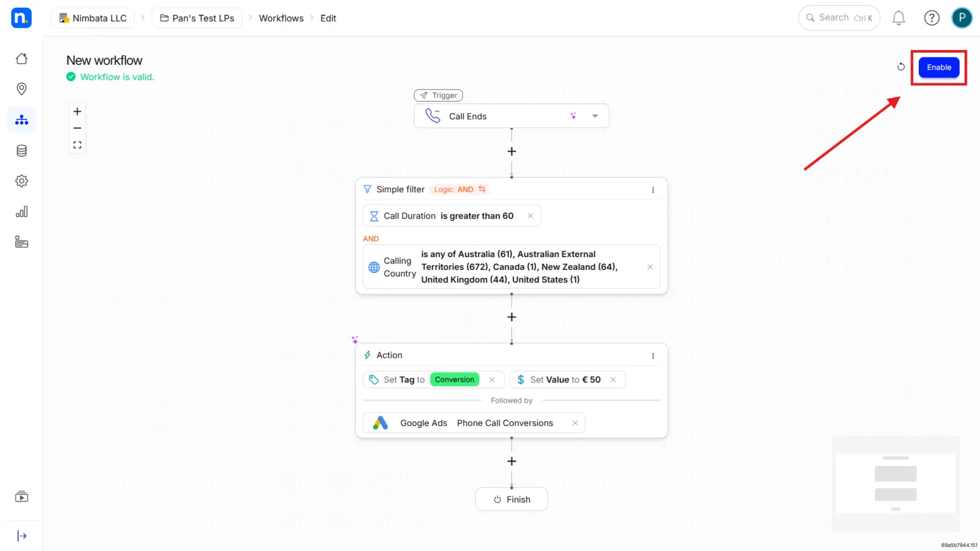Click the sparkle icon beside the Action card

(355, 340)
